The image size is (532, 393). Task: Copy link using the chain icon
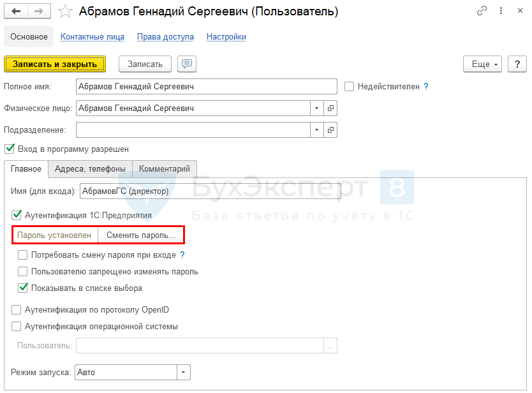pyautogui.click(x=481, y=11)
